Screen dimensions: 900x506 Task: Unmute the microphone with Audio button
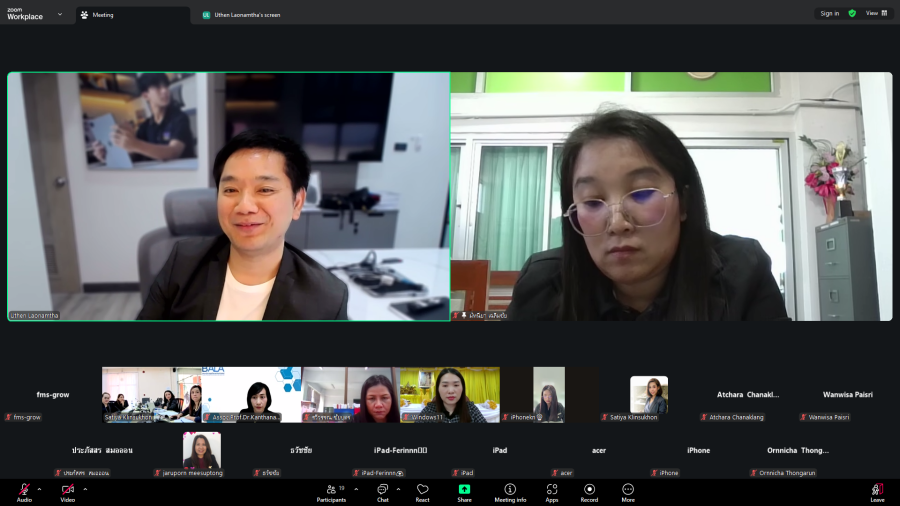click(x=24, y=491)
